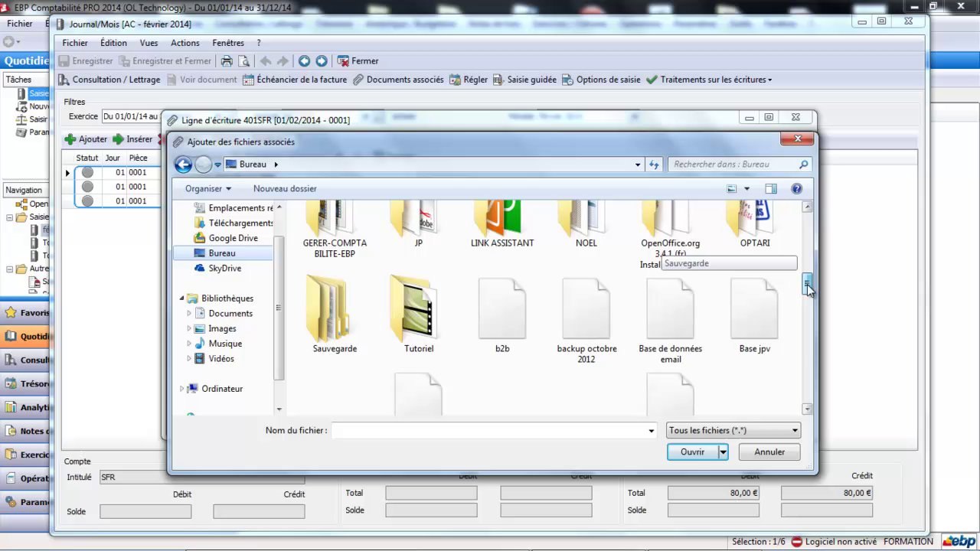Select the NOEL folder
This screenshot has width=980, height=551.
click(586, 225)
